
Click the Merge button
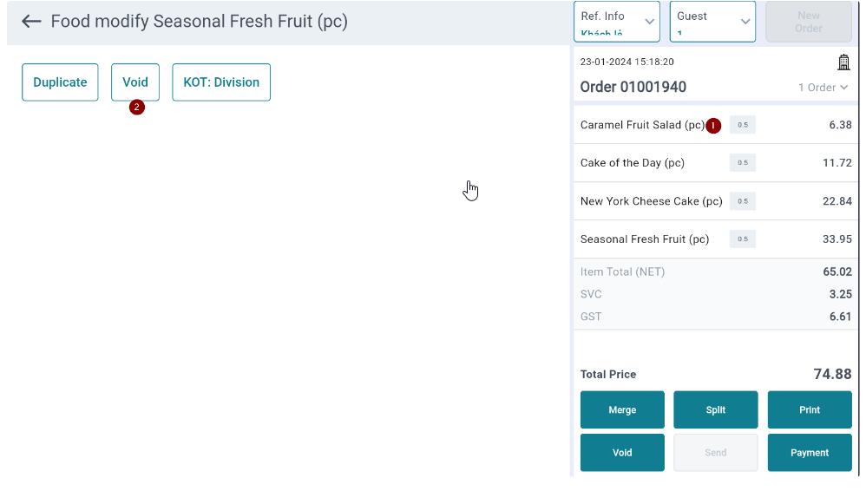pos(622,409)
